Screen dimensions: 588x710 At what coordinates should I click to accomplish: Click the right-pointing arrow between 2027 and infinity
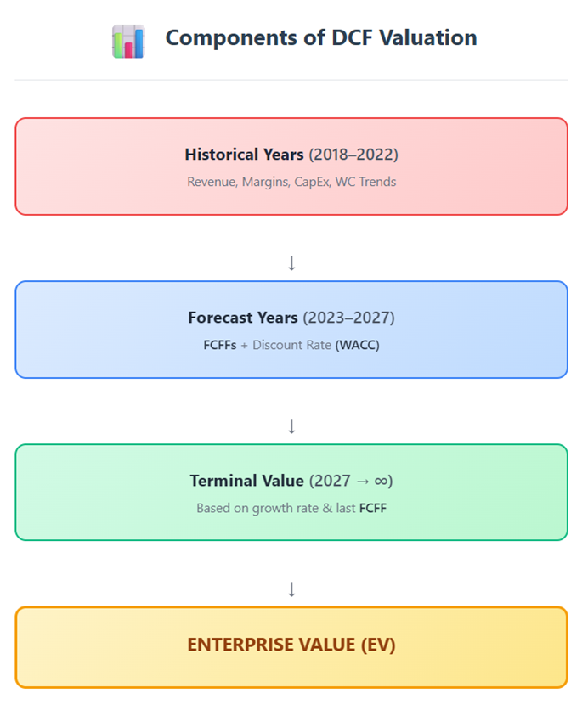point(361,482)
